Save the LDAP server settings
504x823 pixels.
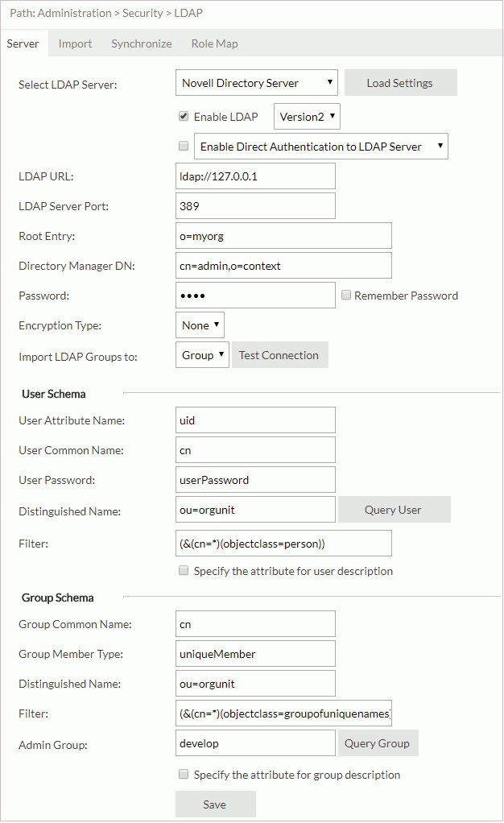(215, 804)
